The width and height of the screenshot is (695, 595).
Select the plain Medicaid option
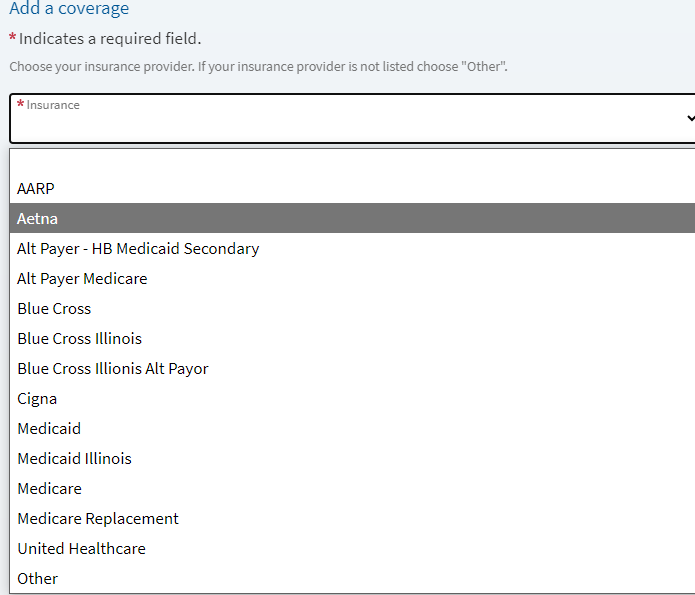352,428
